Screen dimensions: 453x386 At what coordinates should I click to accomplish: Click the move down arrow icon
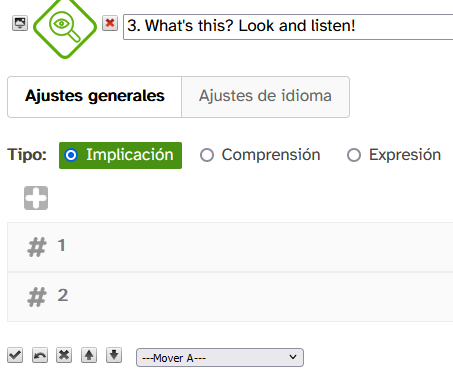point(114,355)
